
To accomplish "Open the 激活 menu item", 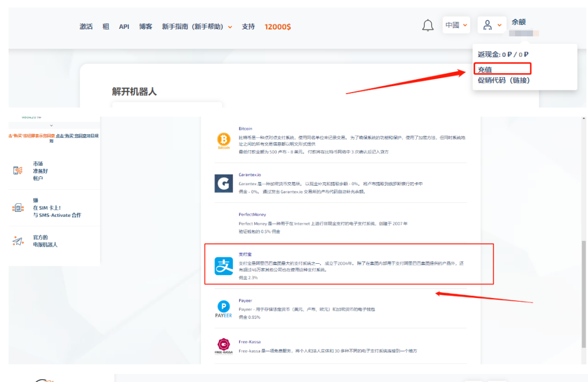I will point(86,27).
